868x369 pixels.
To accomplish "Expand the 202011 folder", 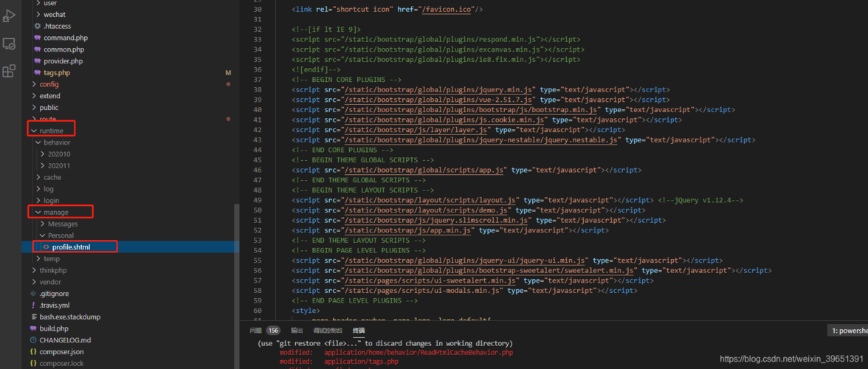I will pyautogui.click(x=42, y=165).
